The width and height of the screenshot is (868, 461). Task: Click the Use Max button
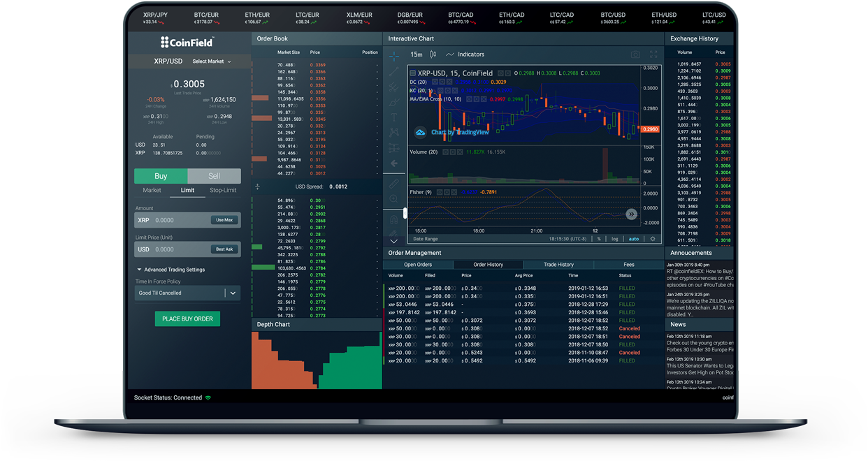click(x=224, y=220)
